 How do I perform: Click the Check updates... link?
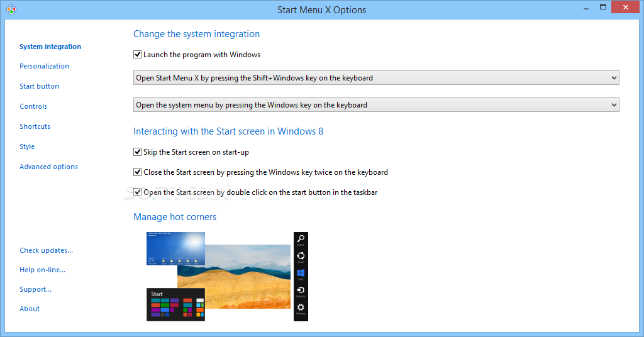coord(47,250)
